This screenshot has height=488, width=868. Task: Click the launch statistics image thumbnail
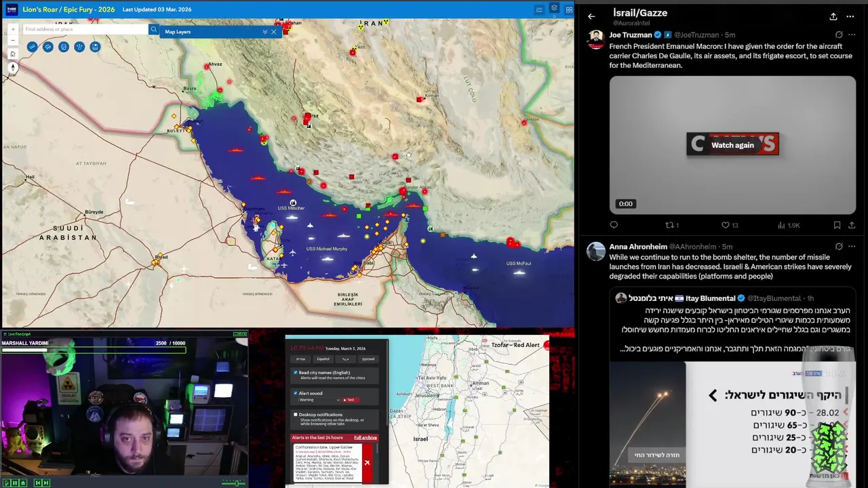point(732,424)
